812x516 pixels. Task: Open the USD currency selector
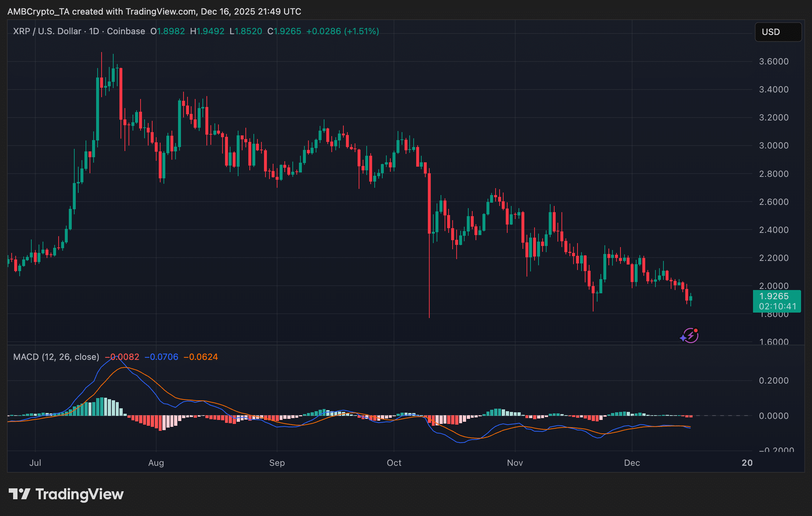(778, 32)
